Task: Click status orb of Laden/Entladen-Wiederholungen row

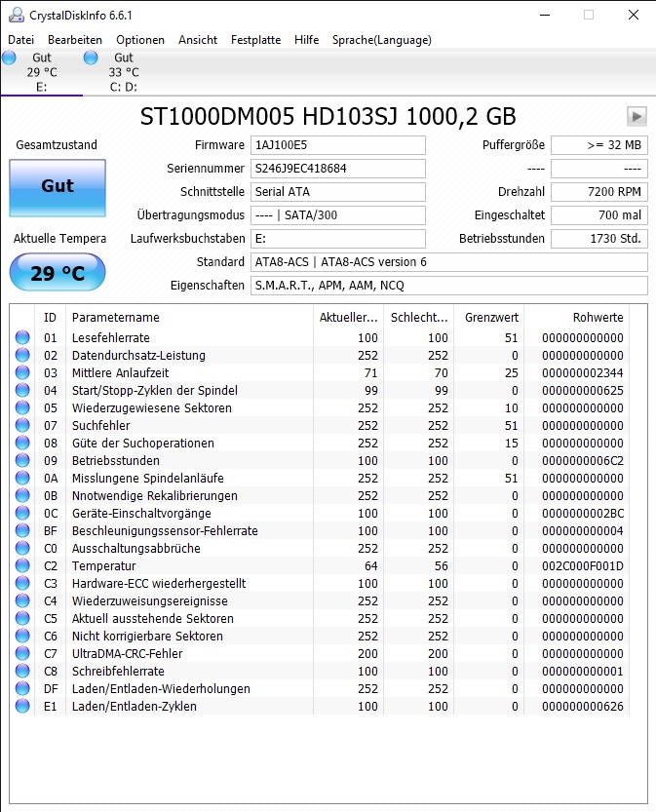Action: coord(22,689)
